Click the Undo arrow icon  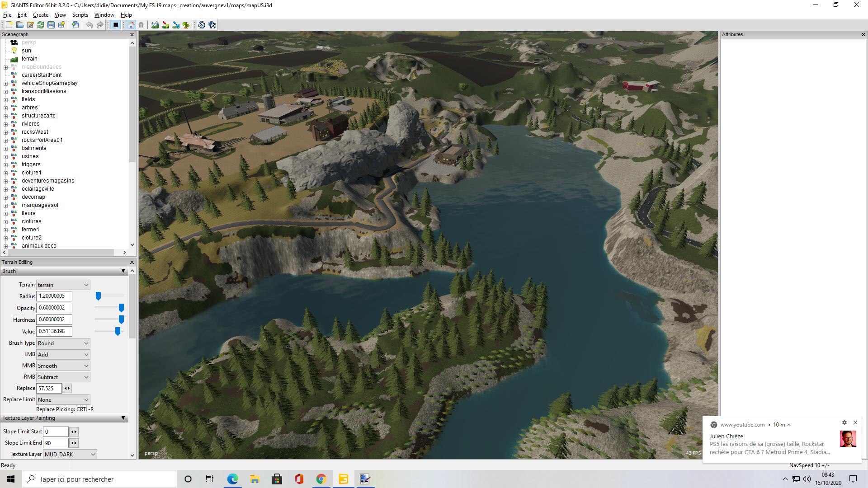(90, 25)
